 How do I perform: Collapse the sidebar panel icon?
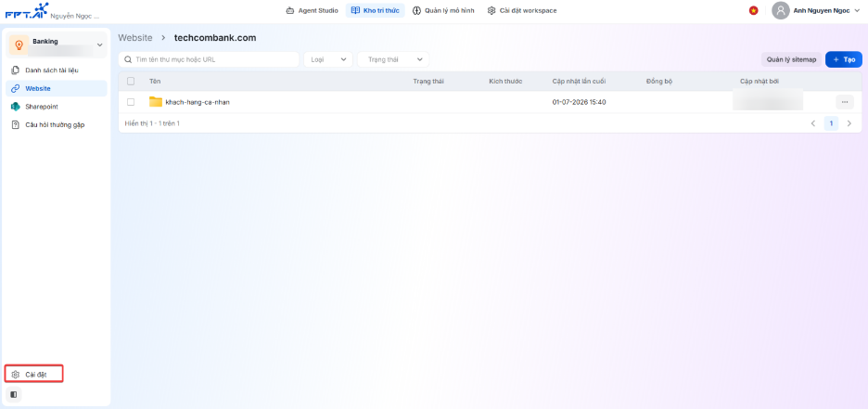(x=14, y=394)
